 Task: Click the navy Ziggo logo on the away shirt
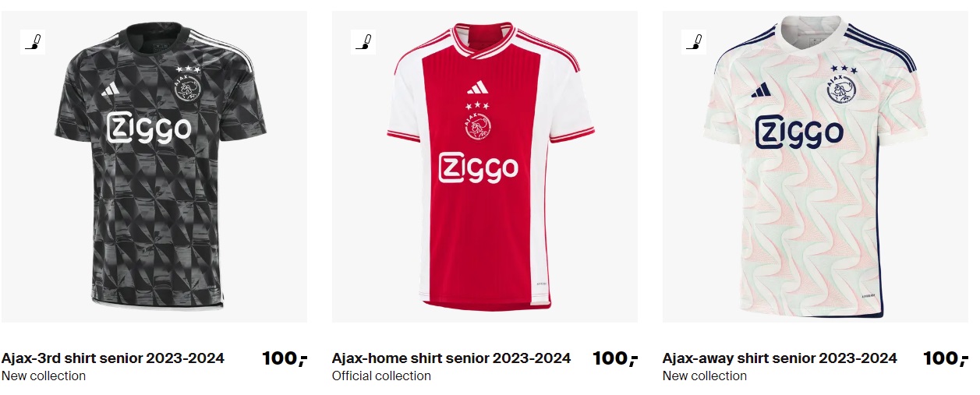point(799,131)
